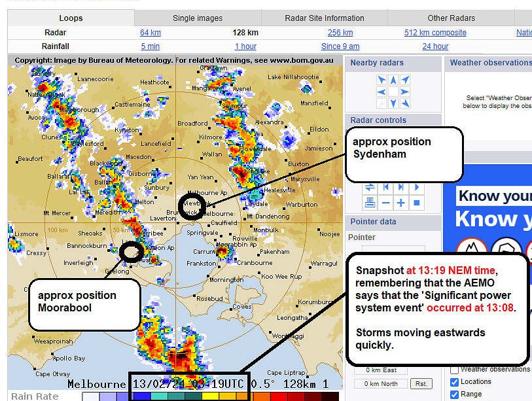Click the print radar image icon

370,203
